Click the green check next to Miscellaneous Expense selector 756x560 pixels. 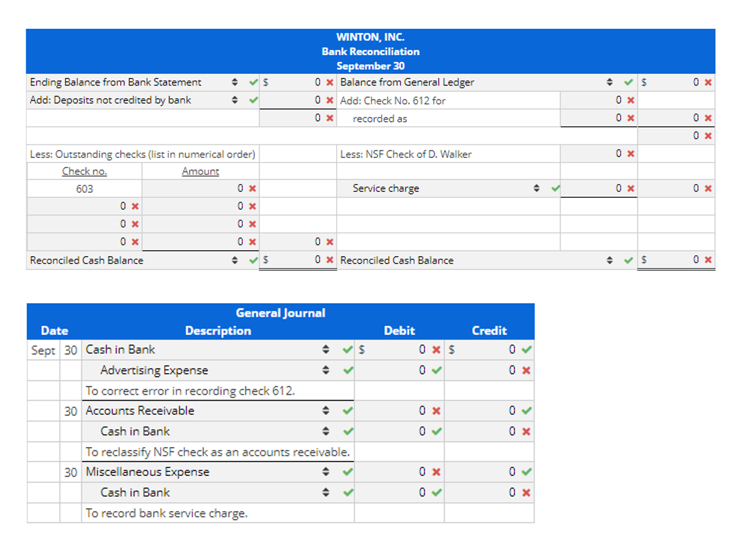tap(348, 472)
